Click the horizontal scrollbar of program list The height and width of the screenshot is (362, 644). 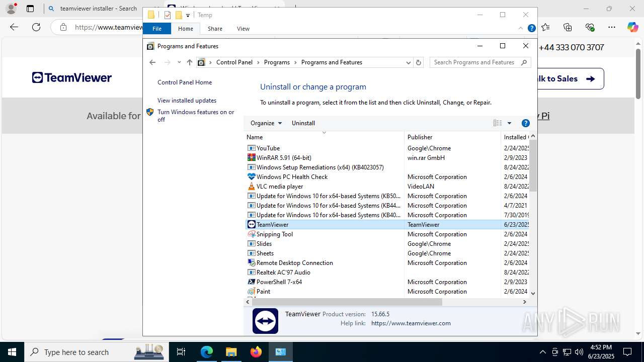click(347, 302)
